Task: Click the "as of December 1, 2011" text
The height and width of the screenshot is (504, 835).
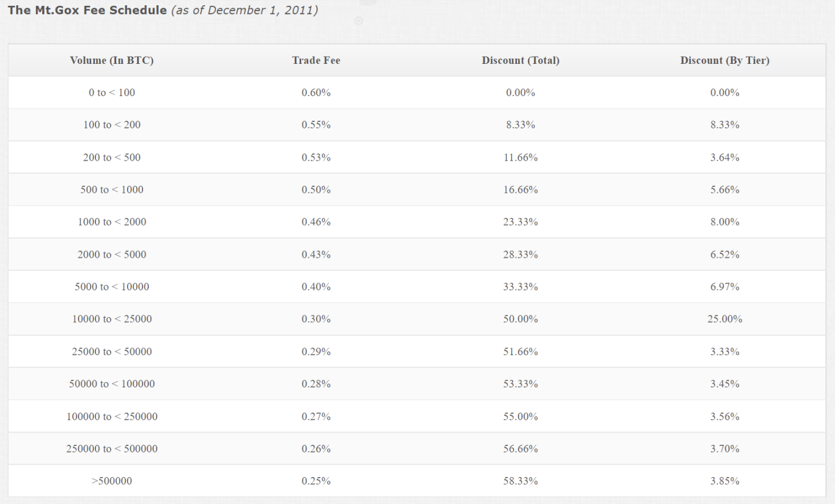Action: (x=244, y=11)
